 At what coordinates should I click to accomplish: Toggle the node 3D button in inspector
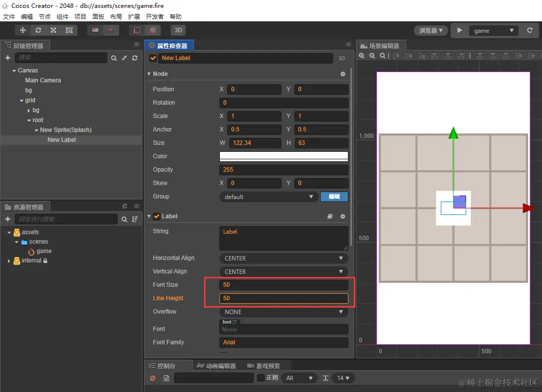point(341,59)
